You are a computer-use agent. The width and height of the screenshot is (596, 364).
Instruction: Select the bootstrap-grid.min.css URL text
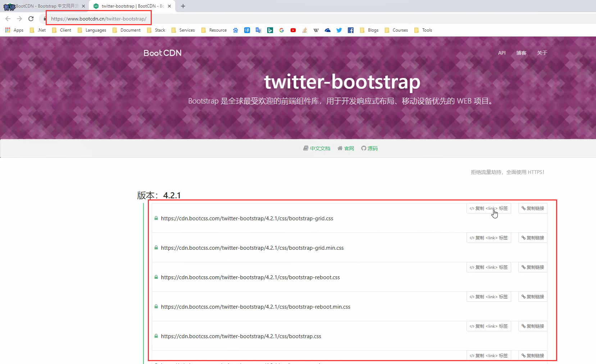[x=252, y=248]
